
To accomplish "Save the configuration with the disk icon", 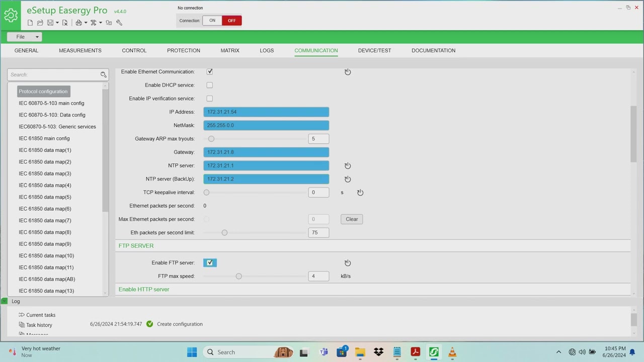I will (x=50, y=23).
